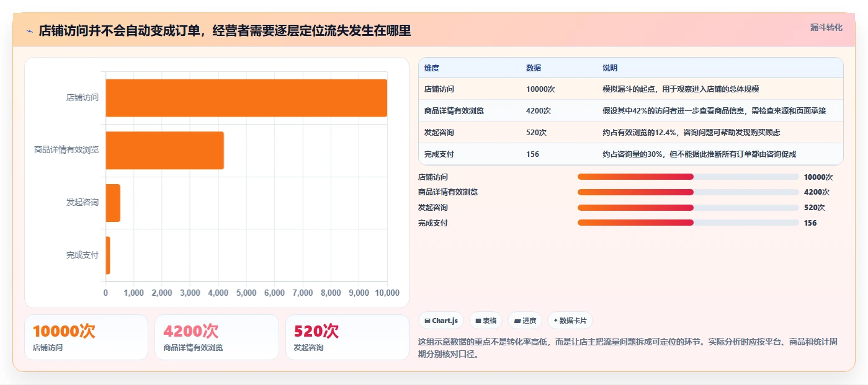The image size is (868, 385).
Task: Click 商品详情有效浏览 cell in the table
Action: click(x=454, y=111)
